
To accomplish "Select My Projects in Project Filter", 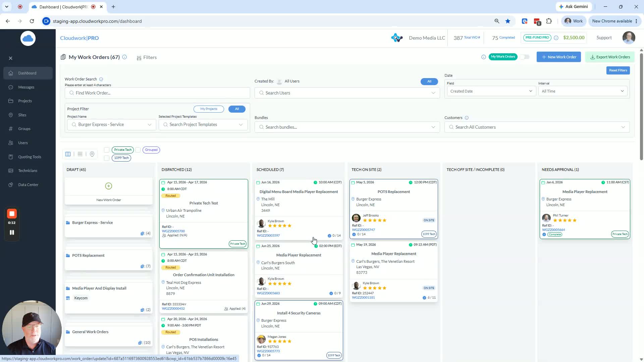I will (209, 109).
